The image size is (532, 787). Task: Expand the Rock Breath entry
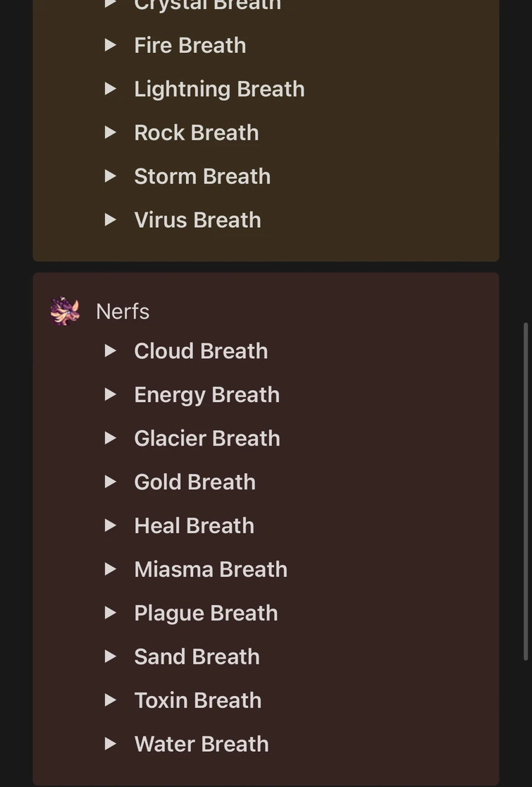point(111,132)
